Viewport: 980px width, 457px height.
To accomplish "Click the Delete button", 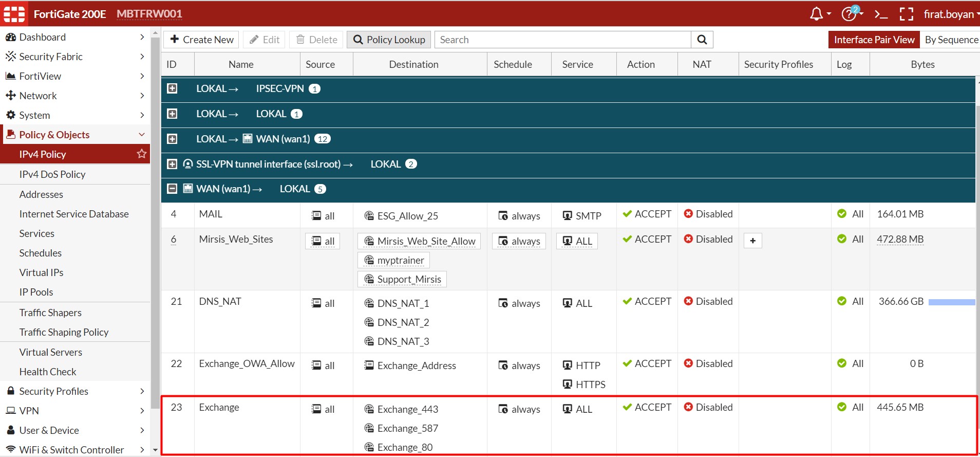I will [316, 40].
